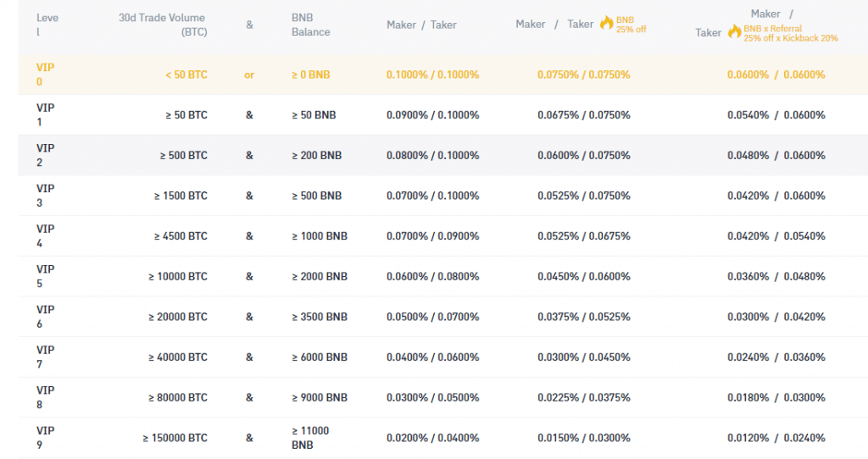
Task: Click the "≥ 50 BTC" volume cell
Action: coord(186,115)
